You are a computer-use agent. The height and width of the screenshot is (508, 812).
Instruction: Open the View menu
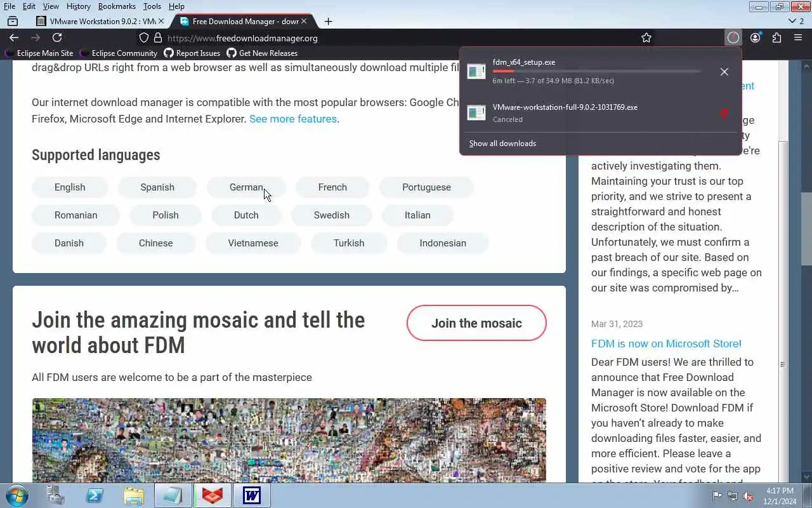pos(51,6)
